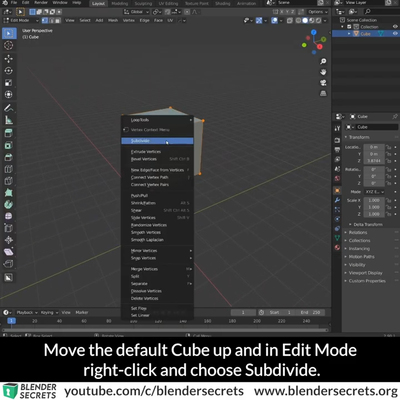Select wireframe viewport shading
The width and height of the screenshot is (400, 400).
point(299,20)
